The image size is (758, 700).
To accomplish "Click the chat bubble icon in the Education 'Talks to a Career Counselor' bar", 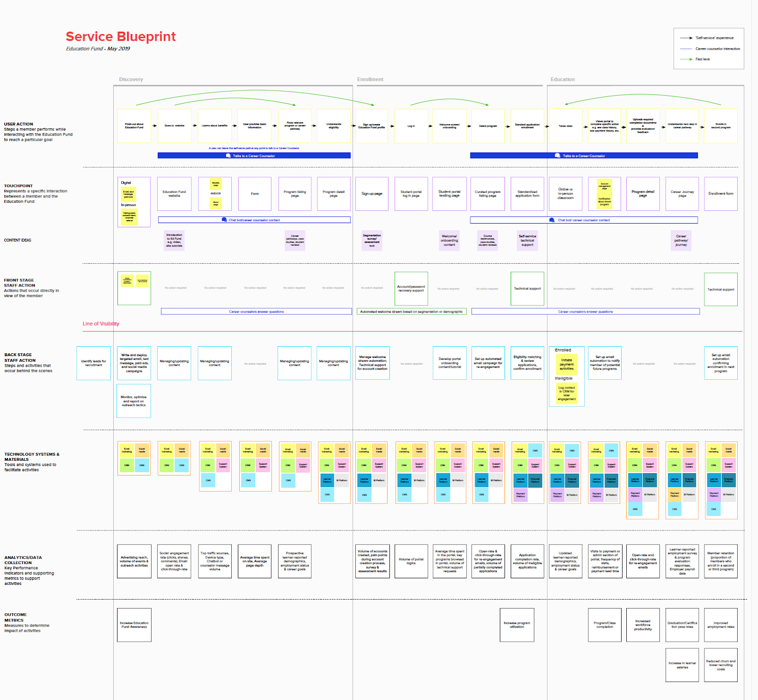I will point(558,155).
